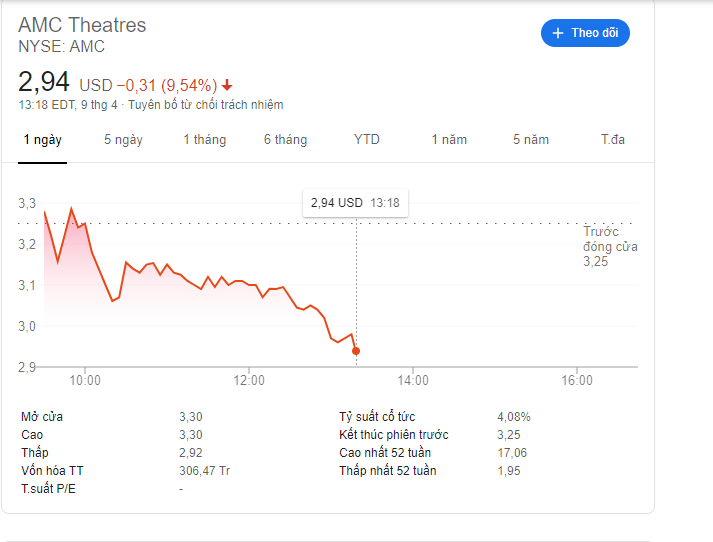
Task: Choose the 6 tháng time range
Action: tap(285, 140)
